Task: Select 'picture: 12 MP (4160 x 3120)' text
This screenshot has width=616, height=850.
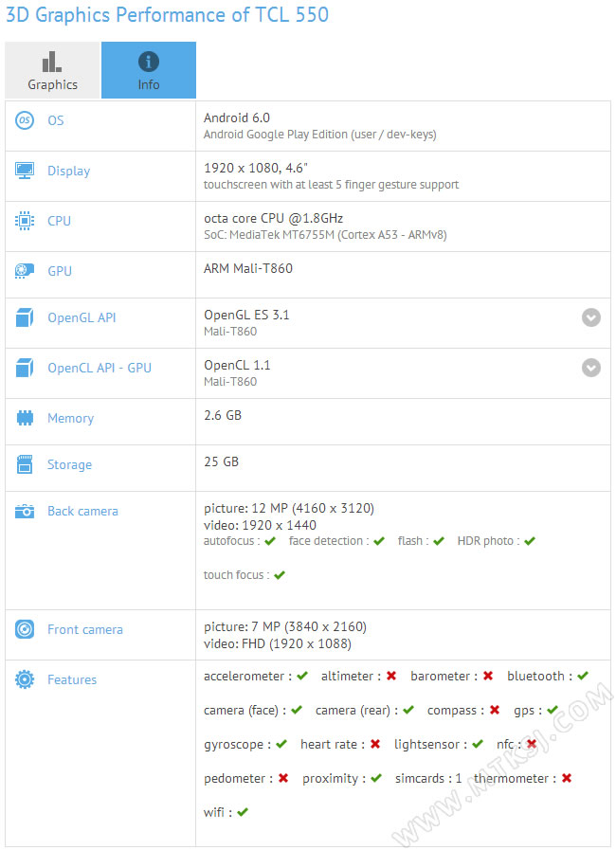Action: [289, 509]
